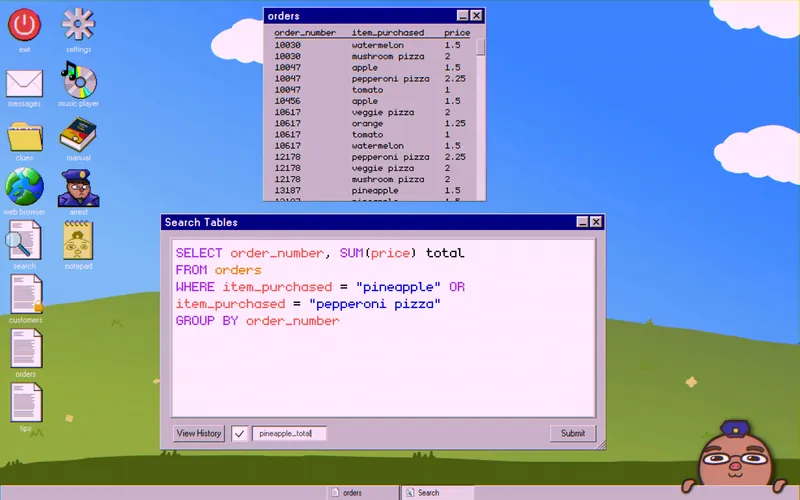800x500 pixels.
Task: Select the 10047 pepperoni pizza row
Action: click(x=371, y=79)
